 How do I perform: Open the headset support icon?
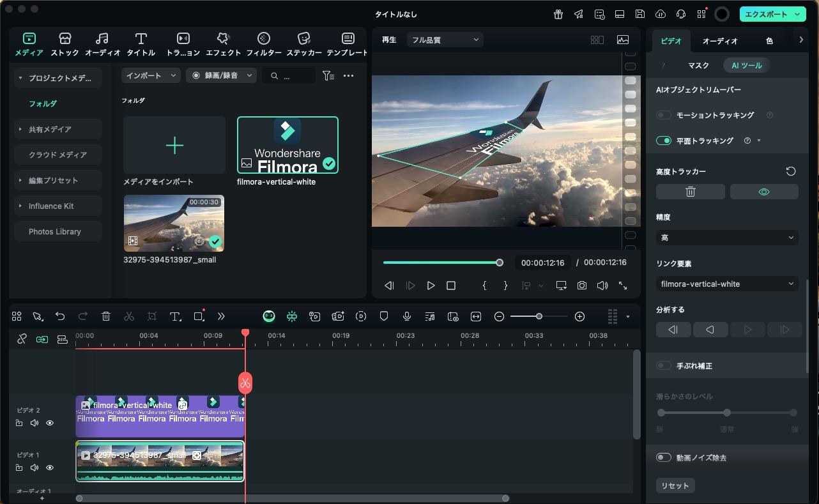[681, 14]
